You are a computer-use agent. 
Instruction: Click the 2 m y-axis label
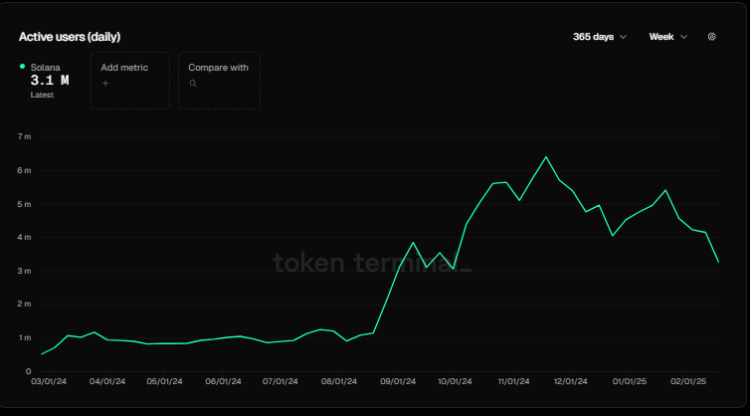click(24, 304)
